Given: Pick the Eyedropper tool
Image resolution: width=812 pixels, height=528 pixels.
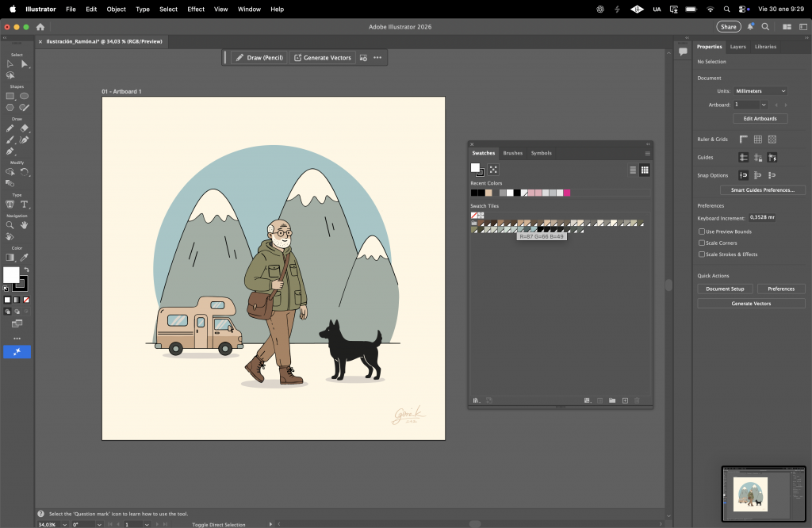Looking at the screenshot, I should pos(24,258).
